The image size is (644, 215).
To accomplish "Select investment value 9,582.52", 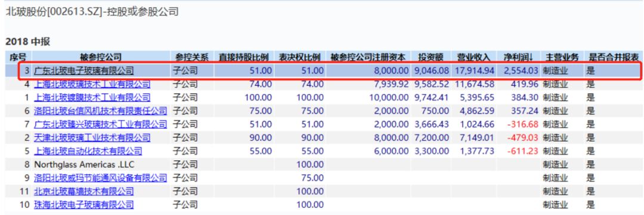I will click(431, 85).
